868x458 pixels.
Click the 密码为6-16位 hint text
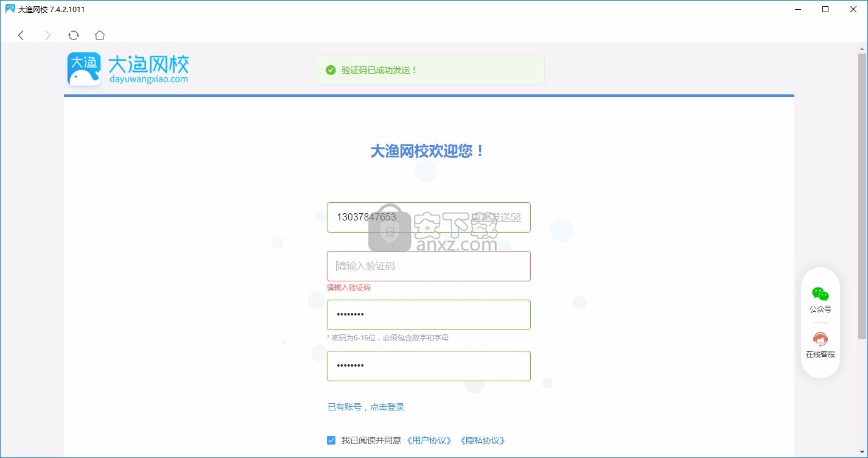tap(388, 337)
